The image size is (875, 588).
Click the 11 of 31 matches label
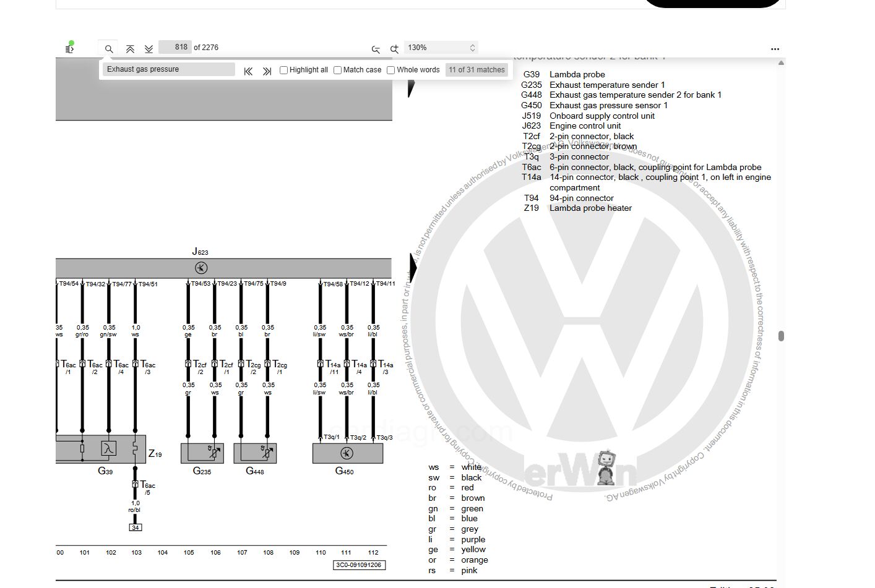pos(477,70)
